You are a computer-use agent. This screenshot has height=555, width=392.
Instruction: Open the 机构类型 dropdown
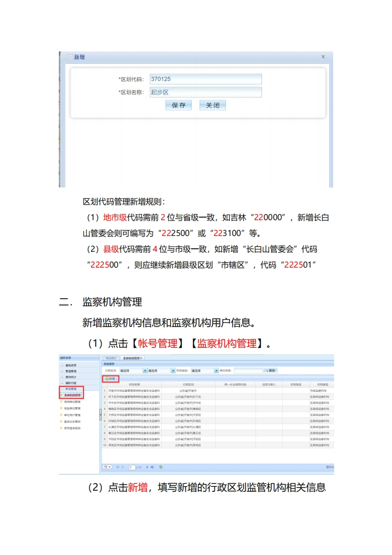tap(216, 370)
